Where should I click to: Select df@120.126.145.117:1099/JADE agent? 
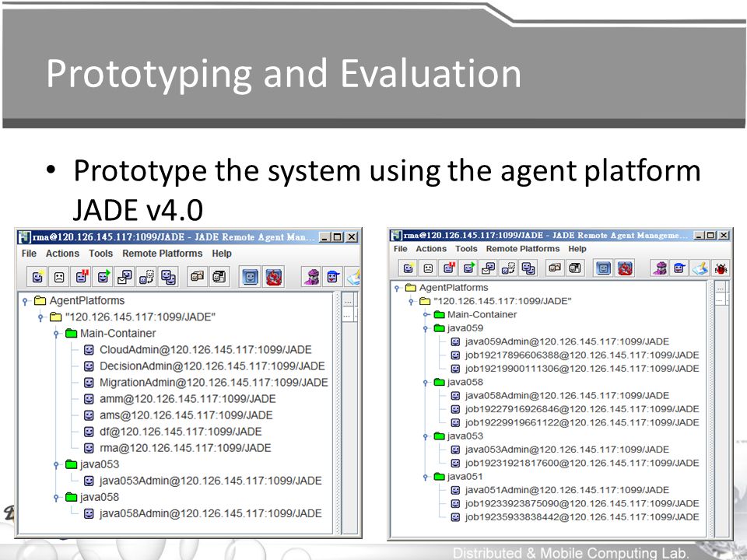[x=173, y=432]
